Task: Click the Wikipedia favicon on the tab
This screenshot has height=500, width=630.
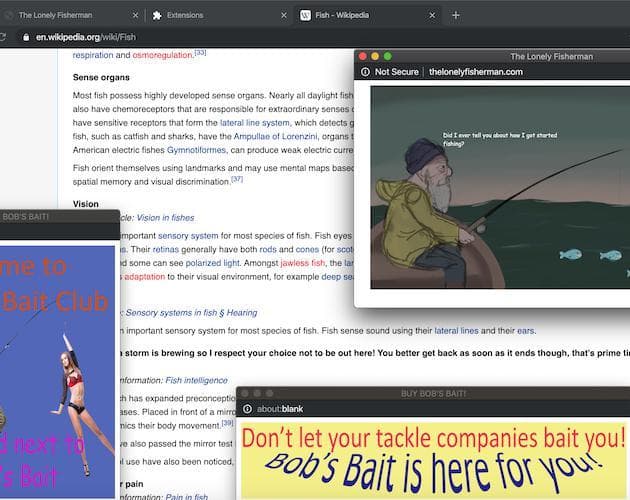Action: pyautogui.click(x=305, y=15)
